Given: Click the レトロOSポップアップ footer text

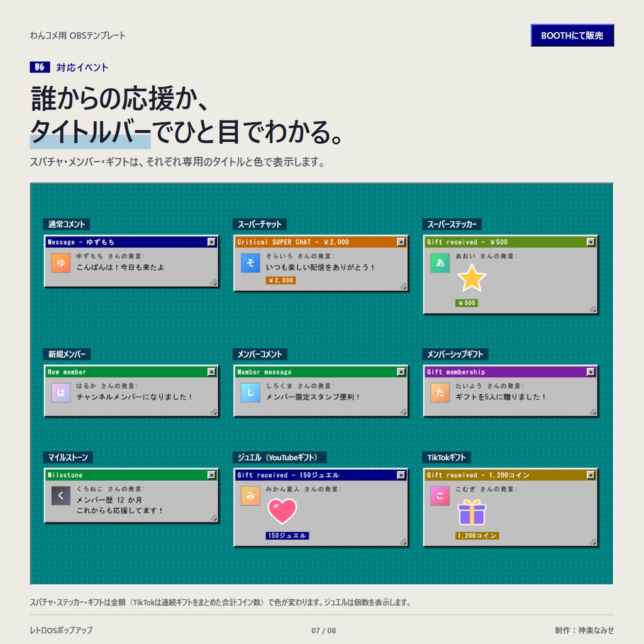Looking at the screenshot, I should (x=61, y=630).
